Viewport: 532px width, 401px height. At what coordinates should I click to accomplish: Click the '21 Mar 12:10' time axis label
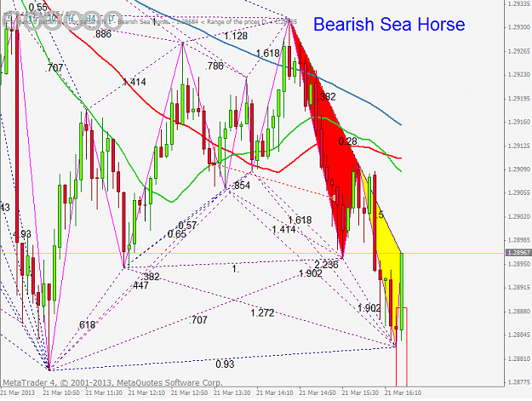146,392
